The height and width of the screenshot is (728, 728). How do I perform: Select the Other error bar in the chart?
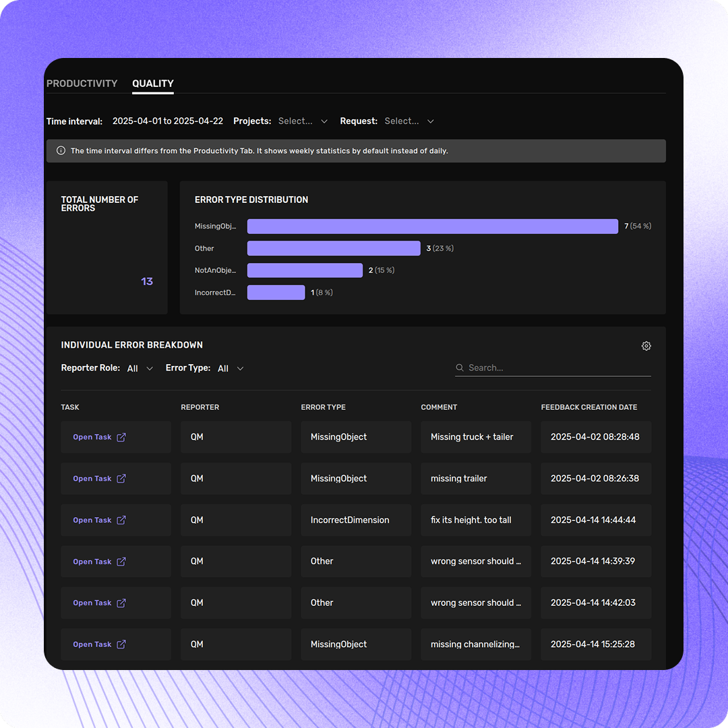click(334, 248)
